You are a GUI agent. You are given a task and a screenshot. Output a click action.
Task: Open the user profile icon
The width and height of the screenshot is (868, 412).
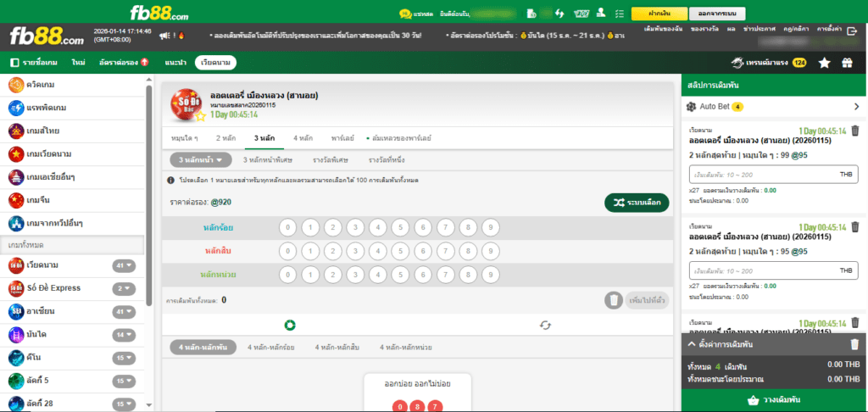point(601,14)
